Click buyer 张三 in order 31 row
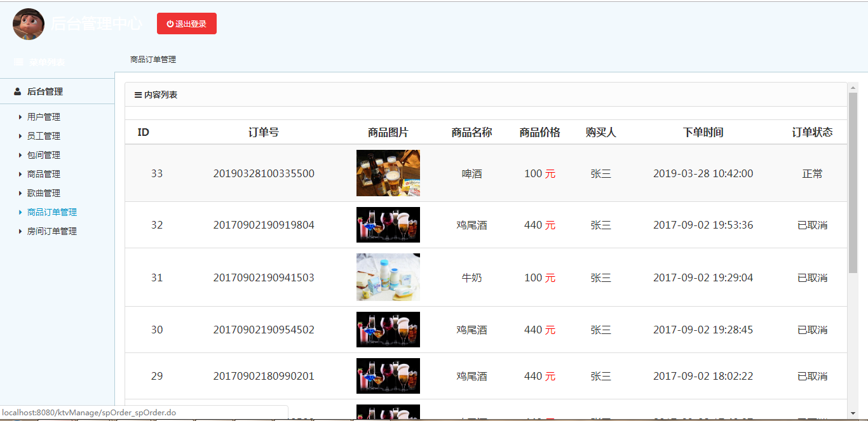The width and height of the screenshot is (868, 421). click(x=601, y=277)
